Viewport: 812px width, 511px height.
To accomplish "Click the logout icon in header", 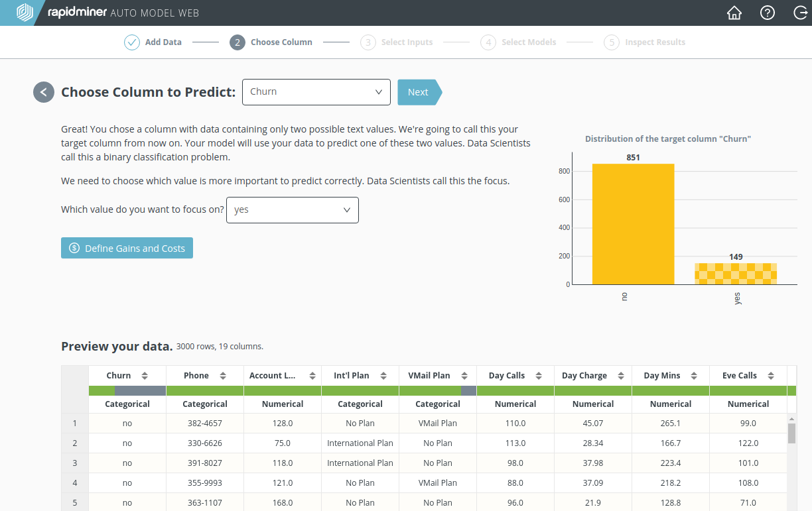I will pos(799,13).
